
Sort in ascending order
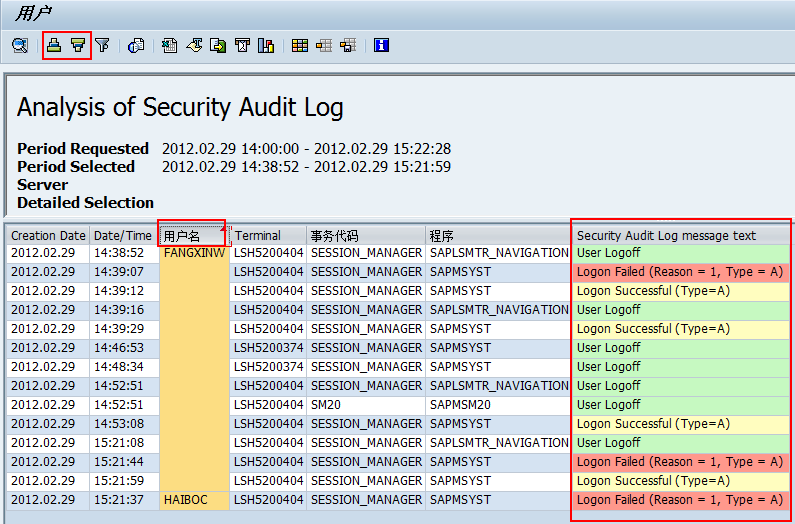[54, 45]
